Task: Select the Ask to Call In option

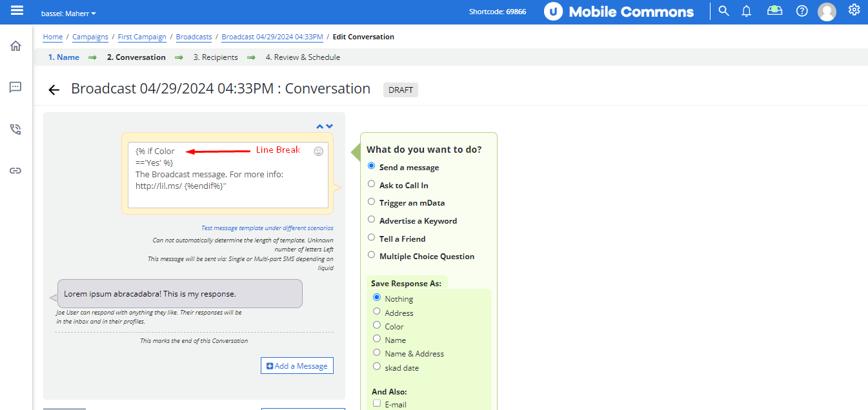Action: coord(371,184)
